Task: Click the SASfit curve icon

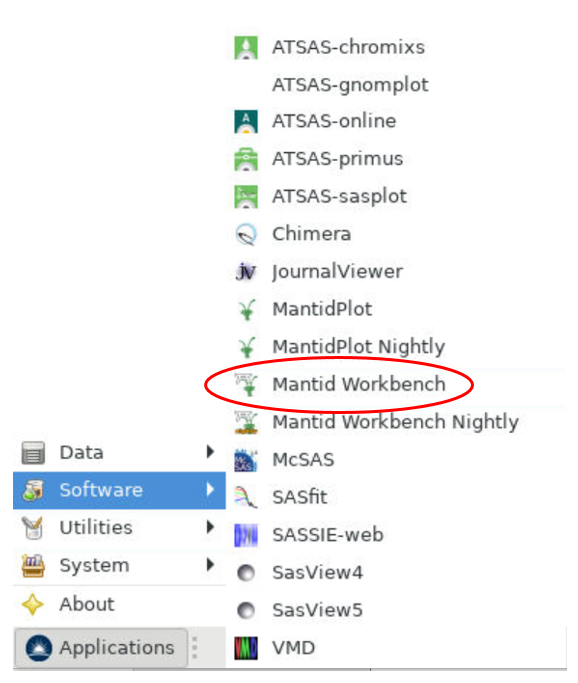Action: pyautogui.click(x=246, y=497)
